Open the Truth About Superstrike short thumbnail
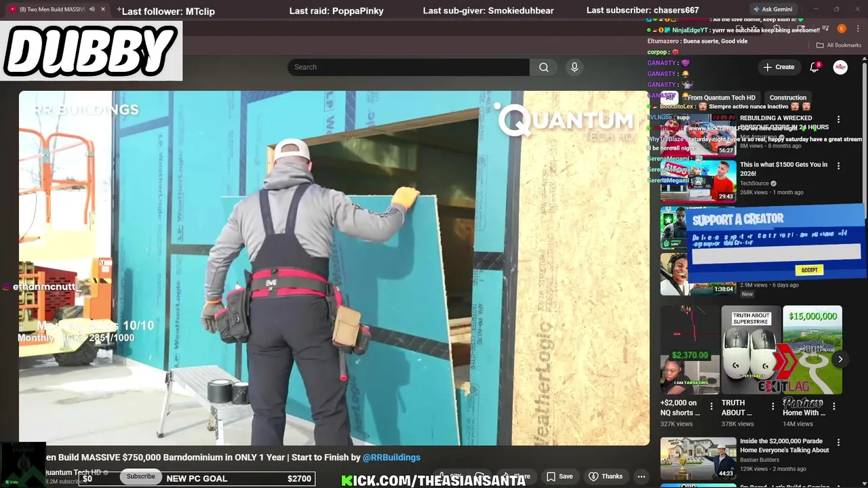The width and height of the screenshot is (868, 488). (x=751, y=350)
